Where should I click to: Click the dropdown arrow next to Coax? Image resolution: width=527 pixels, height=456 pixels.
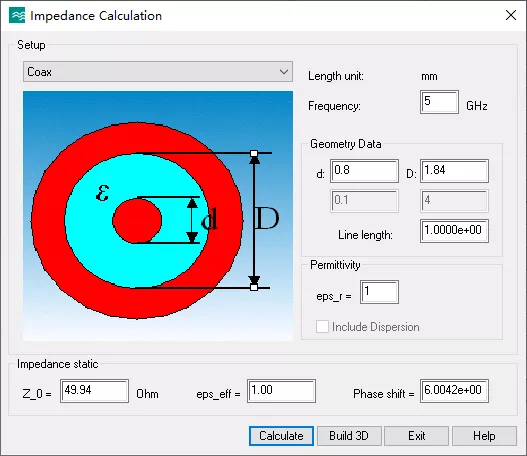pos(284,72)
